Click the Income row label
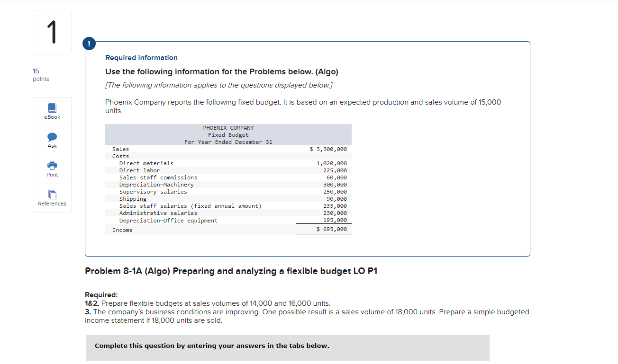 122,230
